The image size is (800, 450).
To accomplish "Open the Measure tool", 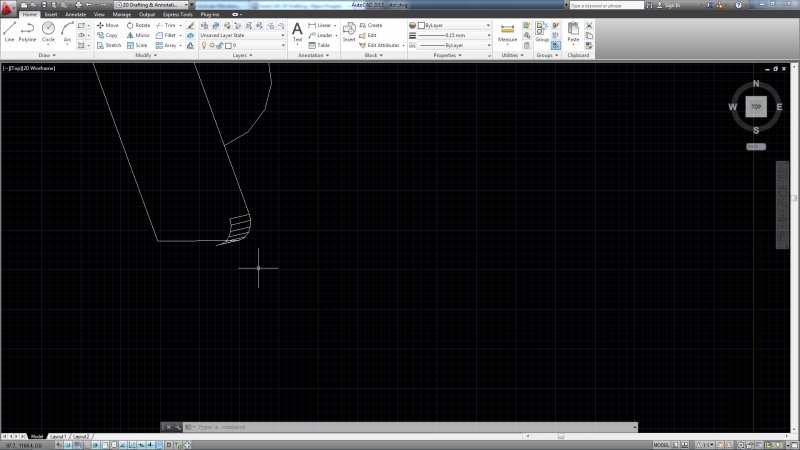I will click(508, 32).
